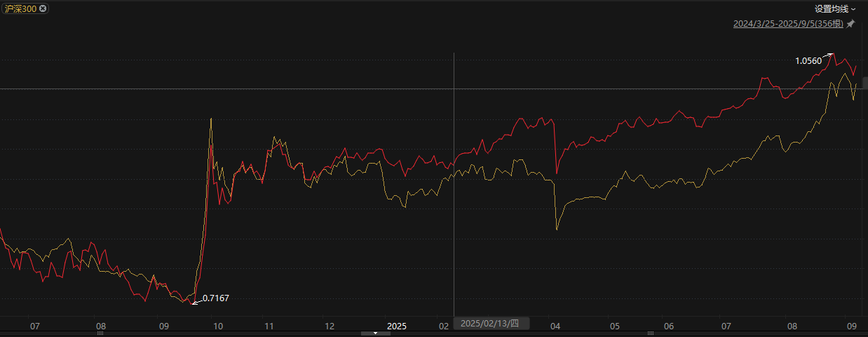This screenshot has height=337, width=868.
Task: Select the month 11 marker on time axis
Action: coord(269,326)
